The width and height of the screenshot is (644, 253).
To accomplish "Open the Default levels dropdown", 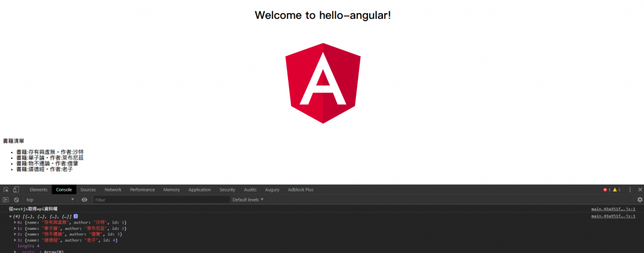I will [248, 200].
